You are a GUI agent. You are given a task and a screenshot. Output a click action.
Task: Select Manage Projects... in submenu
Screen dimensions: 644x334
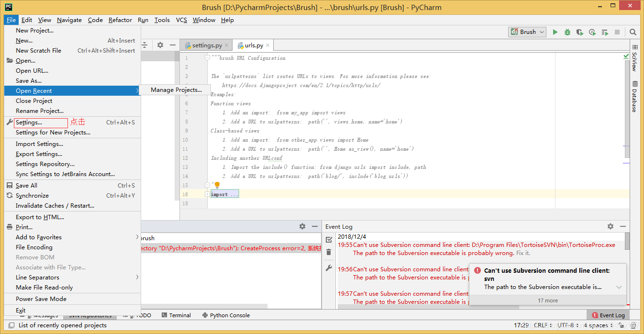click(x=176, y=90)
